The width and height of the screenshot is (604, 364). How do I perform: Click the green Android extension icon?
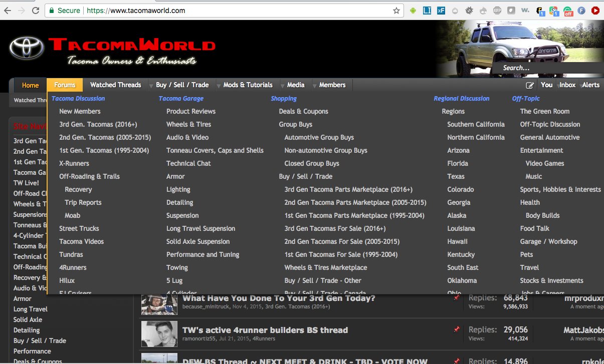pos(413,10)
